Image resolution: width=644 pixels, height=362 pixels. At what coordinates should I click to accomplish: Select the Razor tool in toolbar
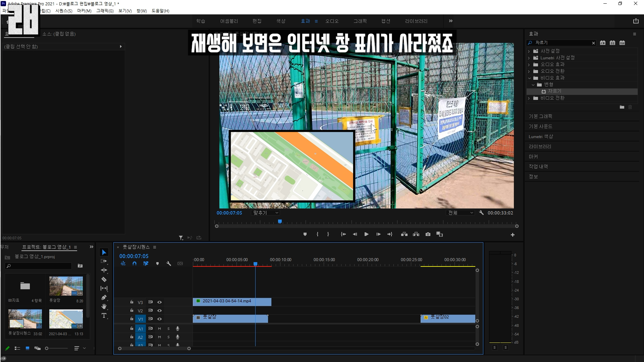[104, 279]
